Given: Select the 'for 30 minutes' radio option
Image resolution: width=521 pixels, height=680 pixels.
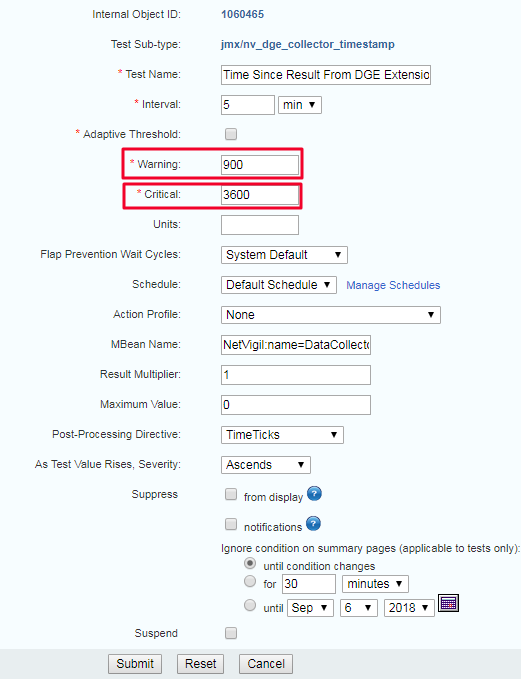Looking at the screenshot, I should pos(250,581).
